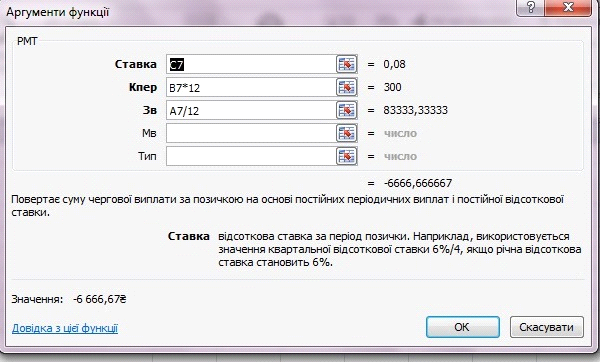Viewport: 600px width, 362px height.
Task: Click the Кпер field with B7*12
Action: (x=251, y=87)
